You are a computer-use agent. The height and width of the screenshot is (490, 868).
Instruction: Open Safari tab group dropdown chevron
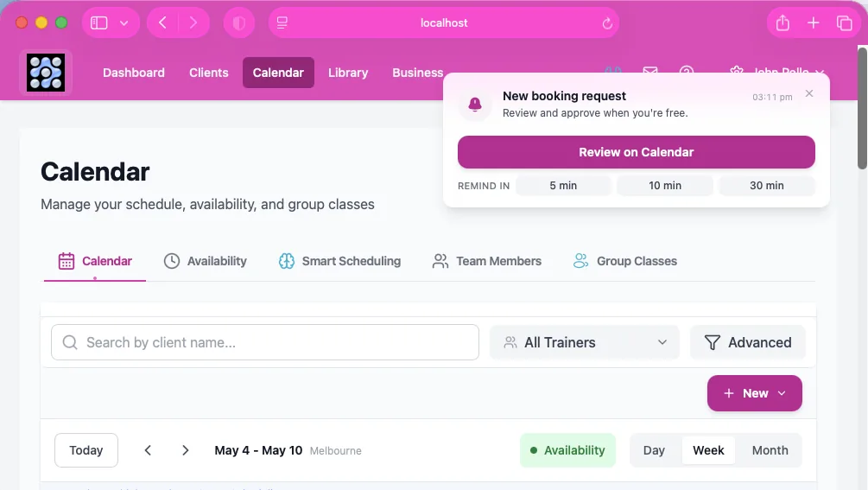point(124,22)
